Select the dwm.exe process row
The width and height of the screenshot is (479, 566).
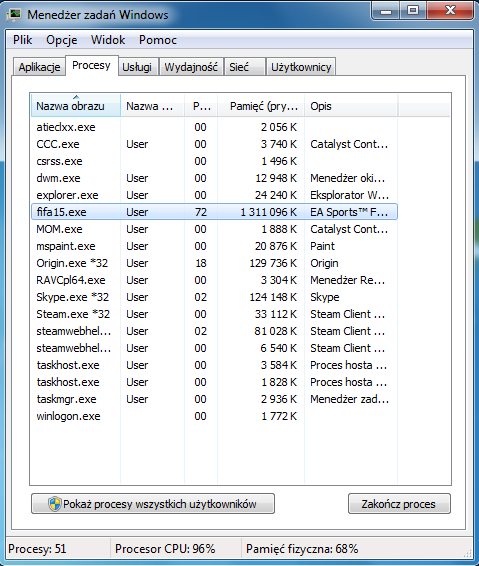(214, 178)
